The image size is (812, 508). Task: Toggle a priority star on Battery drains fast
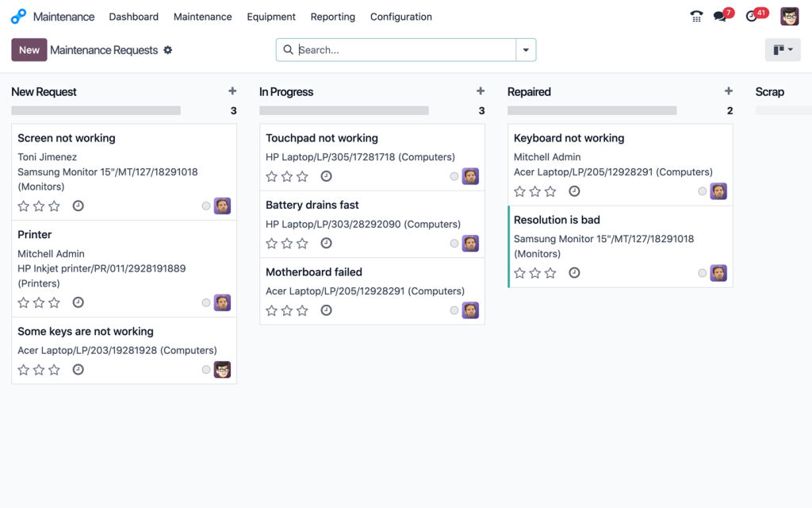click(271, 243)
